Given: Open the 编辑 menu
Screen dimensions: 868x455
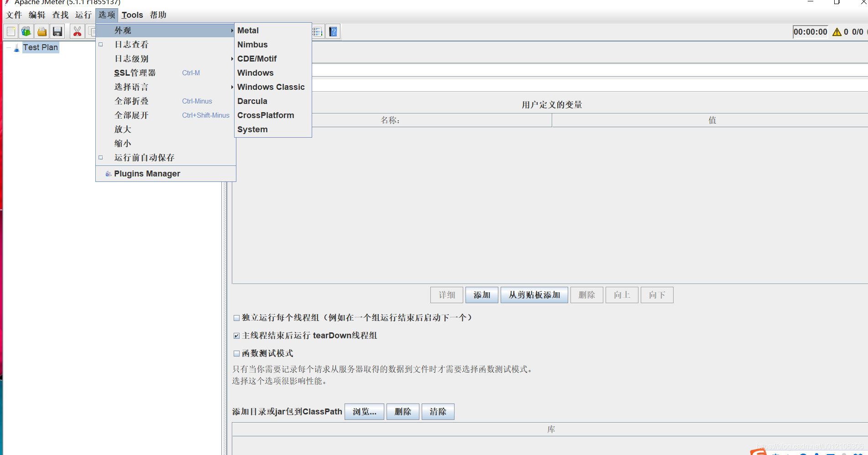Looking at the screenshot, I should [37, 15].
